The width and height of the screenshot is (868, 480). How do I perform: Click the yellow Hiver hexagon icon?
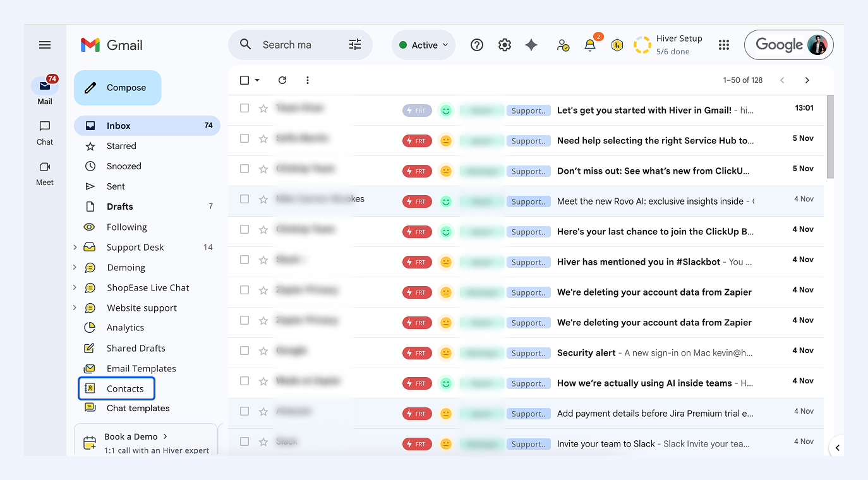point(617,45)
